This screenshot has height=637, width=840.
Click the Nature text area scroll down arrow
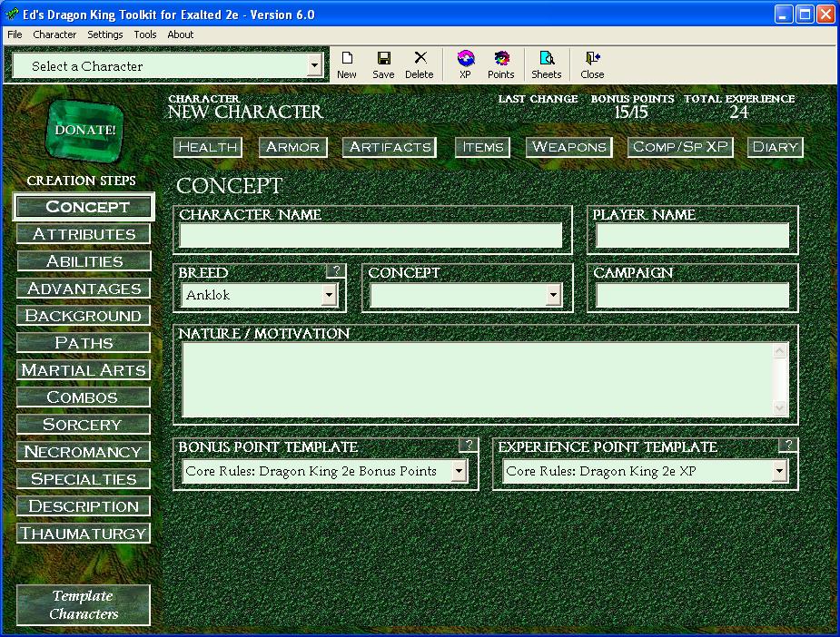(780, 408)
